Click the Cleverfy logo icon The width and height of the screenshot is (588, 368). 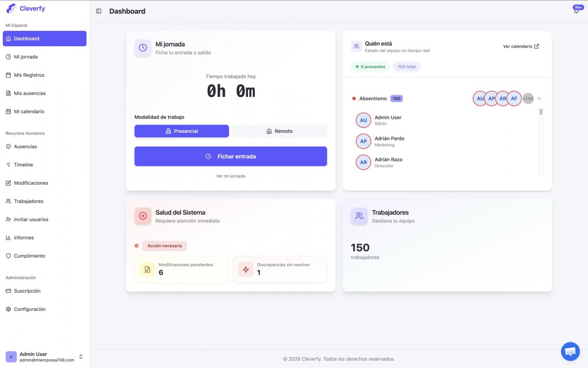click(x=11, y=8)
